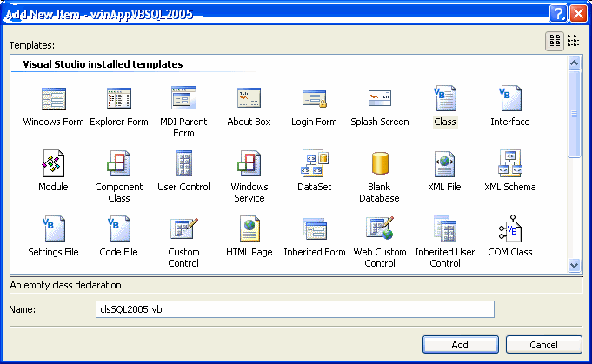Select the XML Schema template icon
Image resolution: width=592 pixels, height=364 pixels.
point(510,163)
